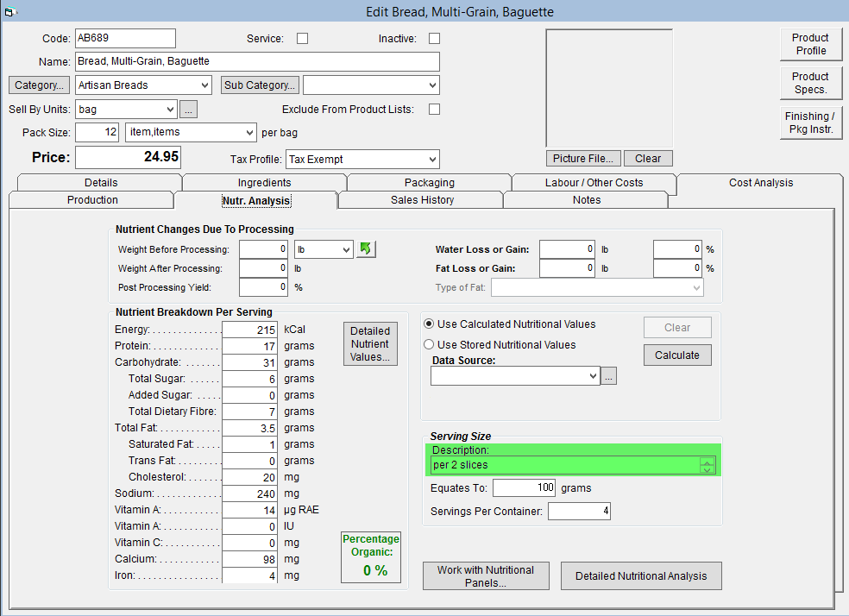This screenshot has width=849, height=616.
Task: Click Finishing / Pkg Instr. button
Action: coord(810,123)
